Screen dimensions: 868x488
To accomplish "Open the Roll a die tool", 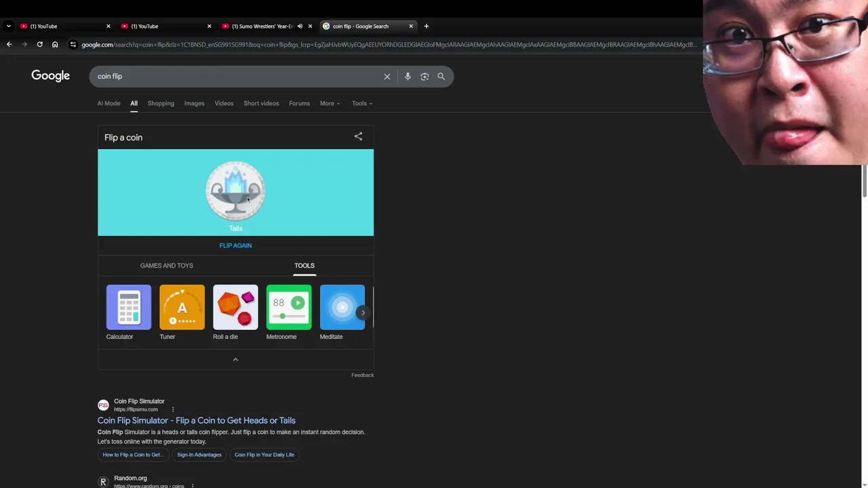I will tap(235, 307).
